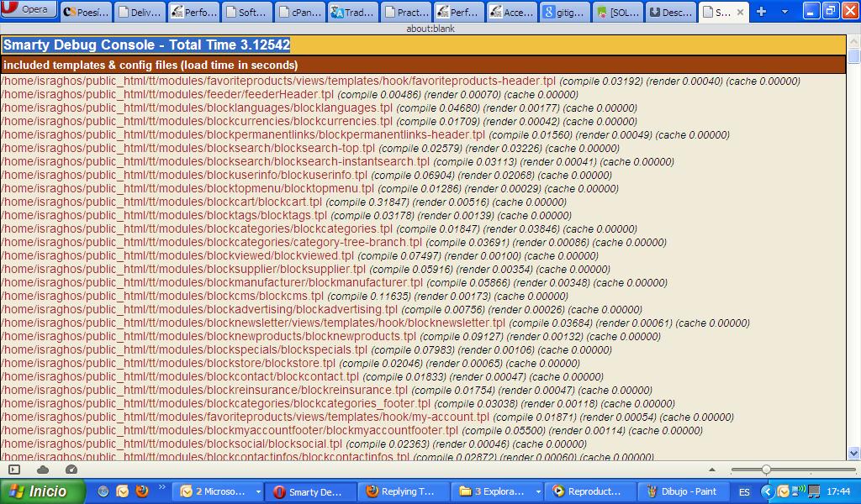The height and width of the screenshot is (504, 861).
Task: Switch to the gitig... Google tab
Action: tap(566, 12)
